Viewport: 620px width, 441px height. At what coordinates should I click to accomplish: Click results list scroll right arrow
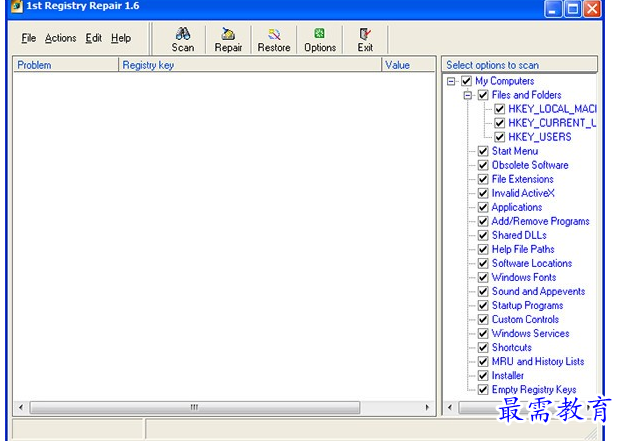pyautogui.click(x=427, y=407)
